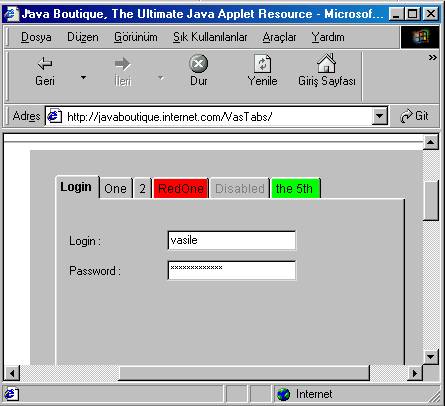Open the Sık Kullanılanlar menu
Viewport: 445px width, 406px height.
210,37
